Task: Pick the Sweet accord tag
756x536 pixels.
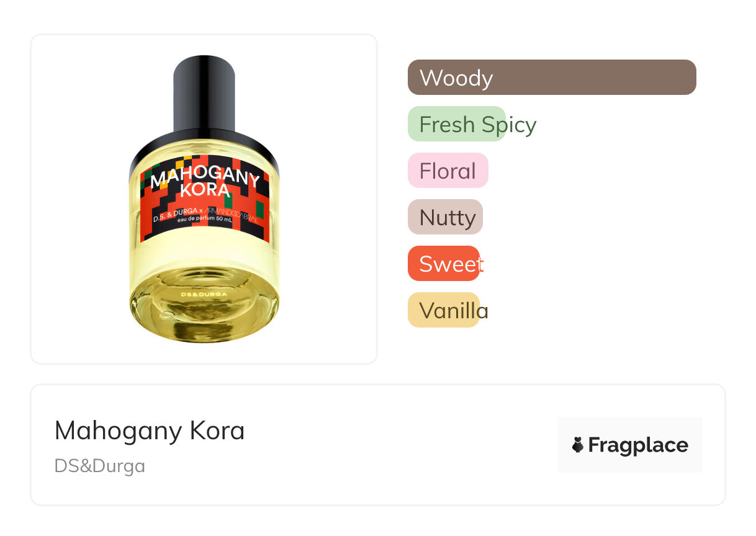Action: (x=444, y=264)
